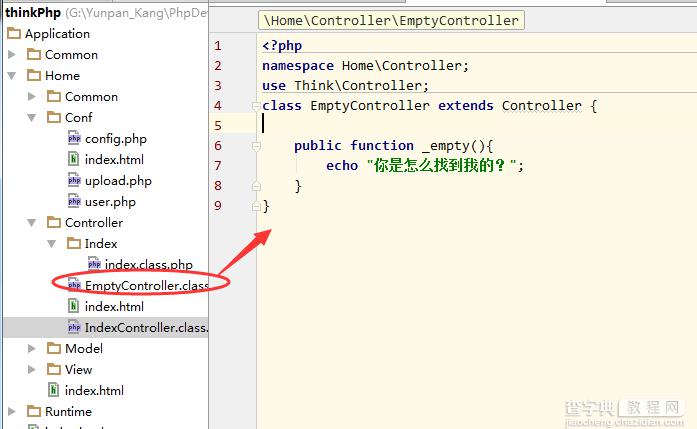Collapse the Home folder tree arrow
697x429 pixels.
point(12,76)
